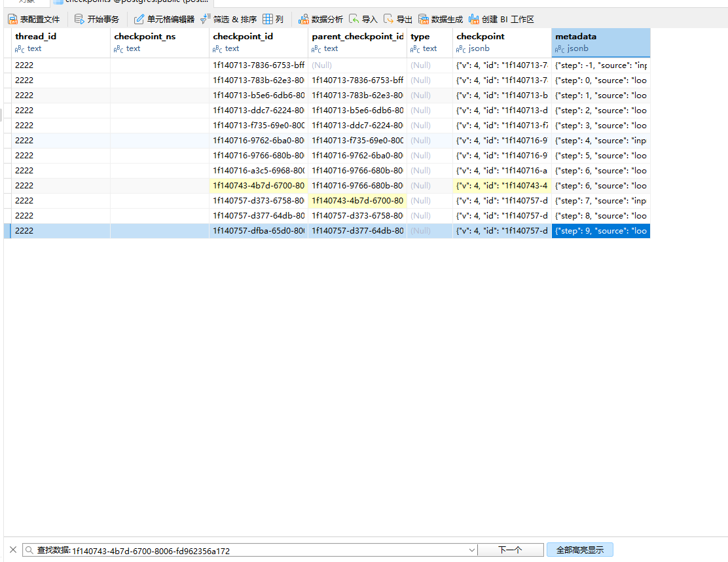Create BI workspace (创建 BI 工作区)
The width and height of the screenshot is (728, 562).
tap(501, 19)
